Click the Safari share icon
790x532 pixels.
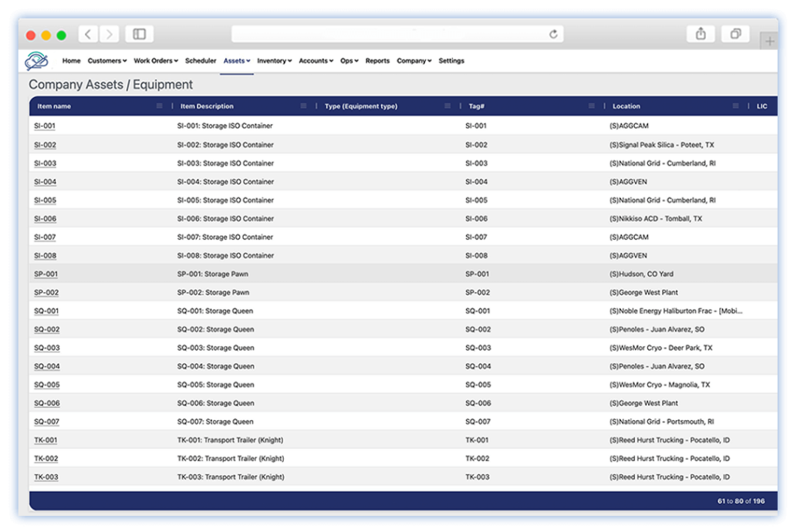pos(701,34)
